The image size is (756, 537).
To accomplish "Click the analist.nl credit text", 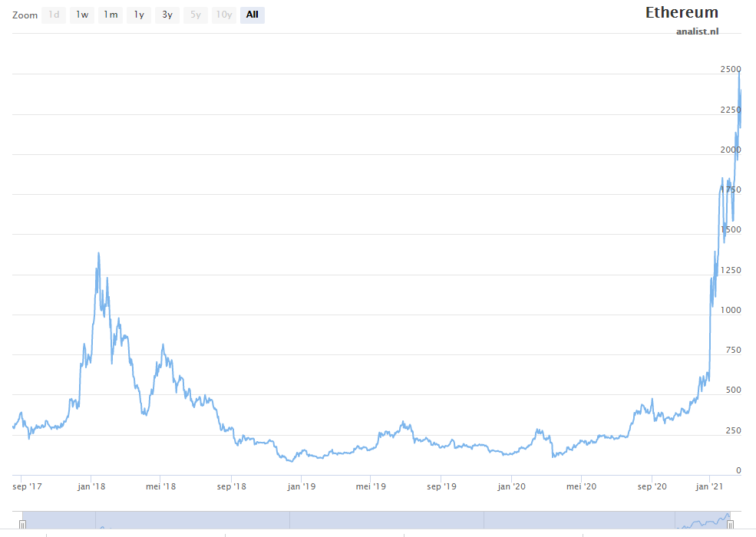I will [697, 31].
